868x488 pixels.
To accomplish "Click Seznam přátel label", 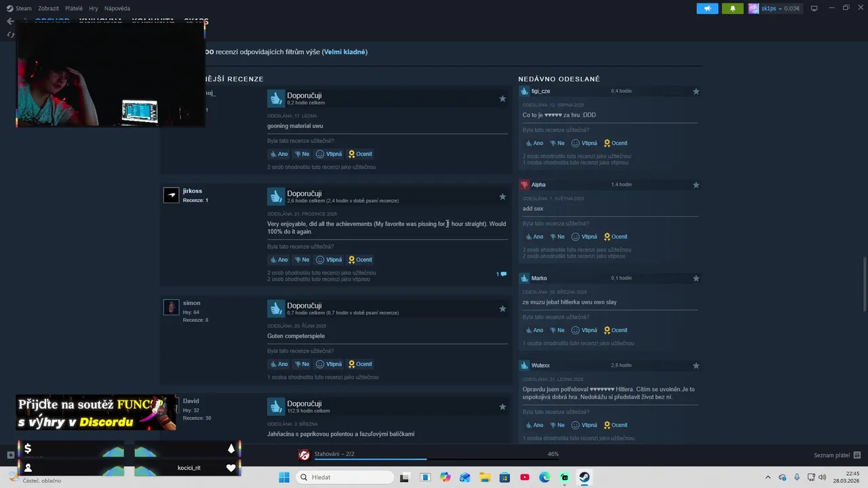I will coord(832,455).
